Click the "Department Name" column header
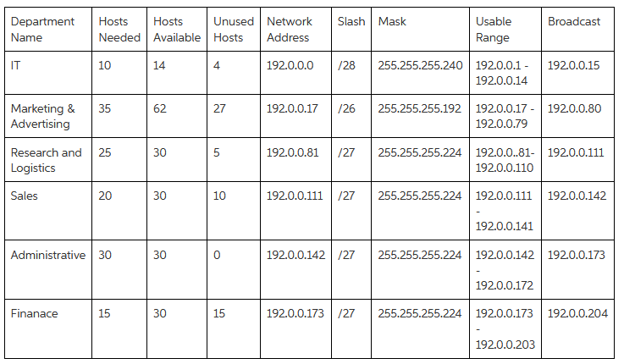The width and height of the screenshot is (624, 364). point(42,30)
